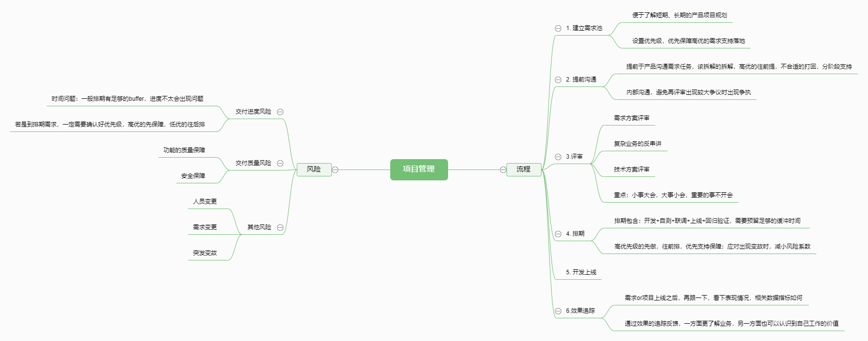Collapse the 6.效果追踪 branch
Image resolution: width=868 pixels, height=341 pixels.
coord(558,311)
